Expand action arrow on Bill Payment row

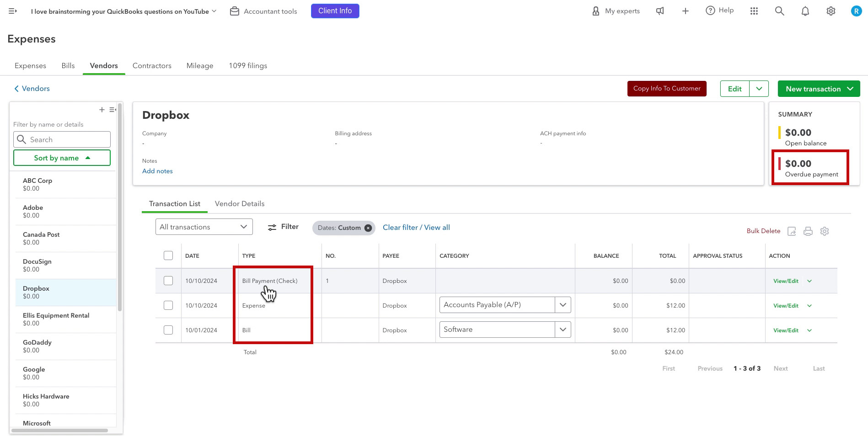(x=809, y=281)
